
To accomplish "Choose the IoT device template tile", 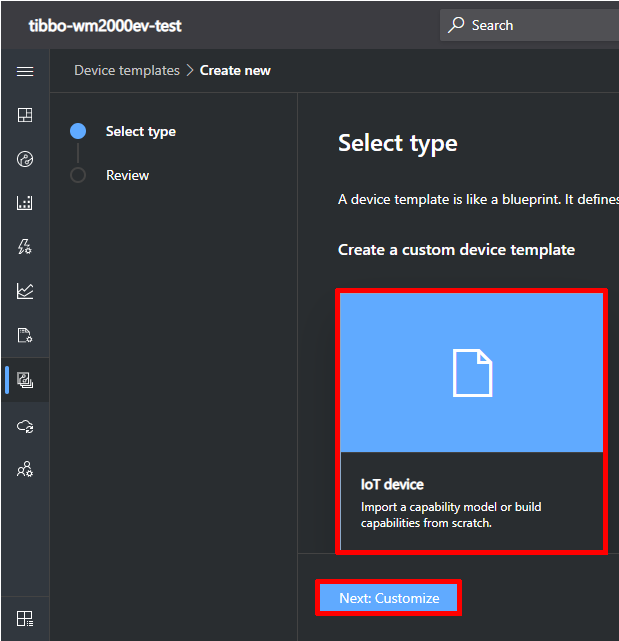I will coord(472,421).
